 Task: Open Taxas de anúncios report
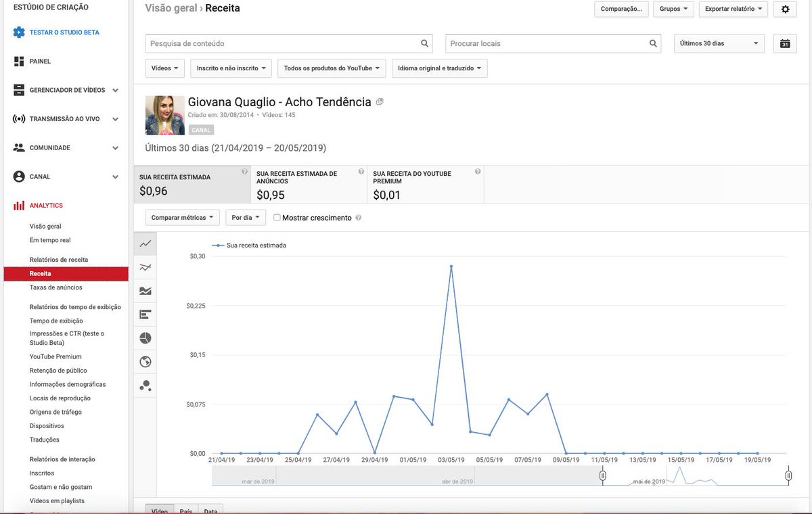[x=56, y=287]
